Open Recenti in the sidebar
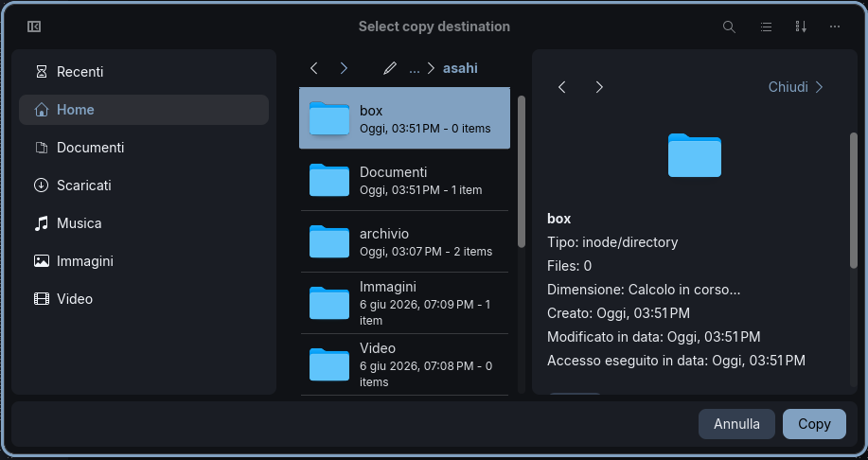Image resolution: width=868 pixels, height=460 pixels. point(144,72)
